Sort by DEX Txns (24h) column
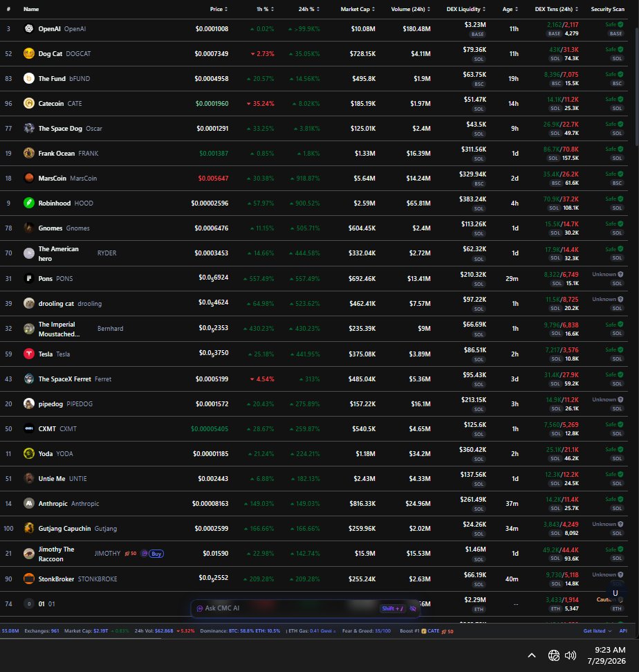Viewport: 639px width, 672px height. (556, 9)
